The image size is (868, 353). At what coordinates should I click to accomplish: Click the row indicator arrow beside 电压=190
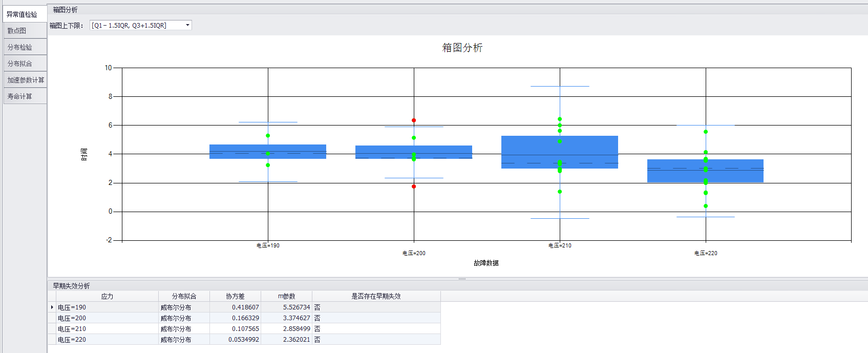pyautogui.click(x=52, y=307)
